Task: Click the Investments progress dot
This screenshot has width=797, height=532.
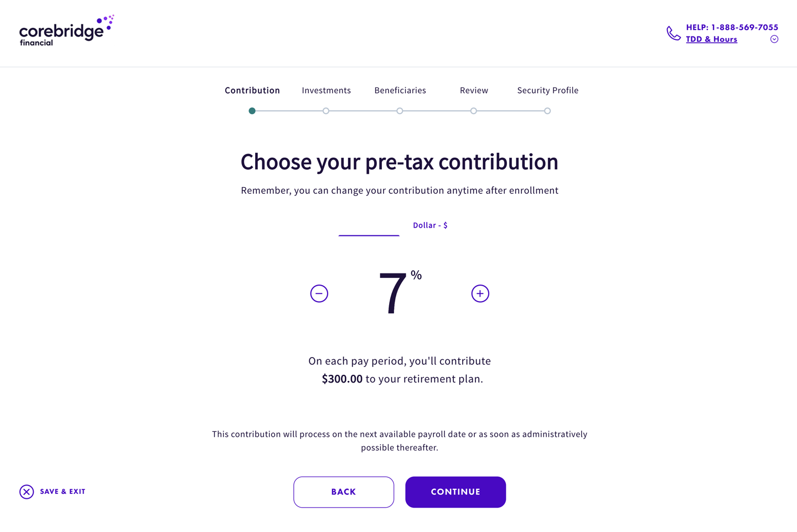Action: tap(326, 111)
